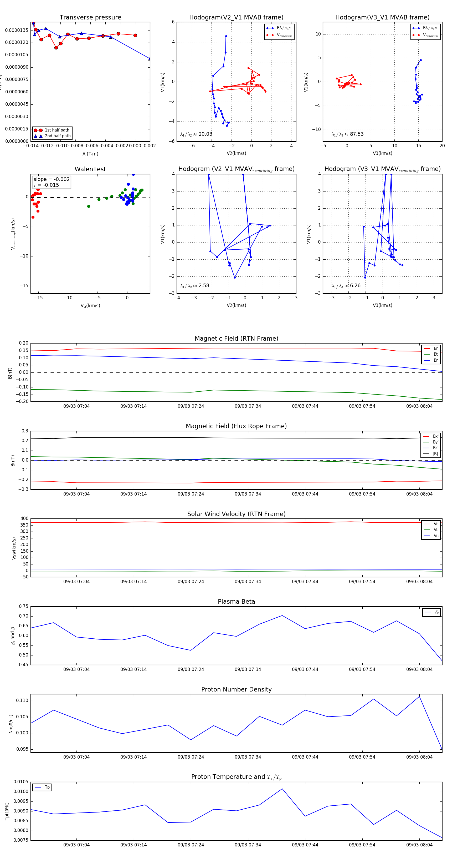Click the 'Vn' legend entry
Viewport: 473px width, 868px height.
[x=431, y=536]
